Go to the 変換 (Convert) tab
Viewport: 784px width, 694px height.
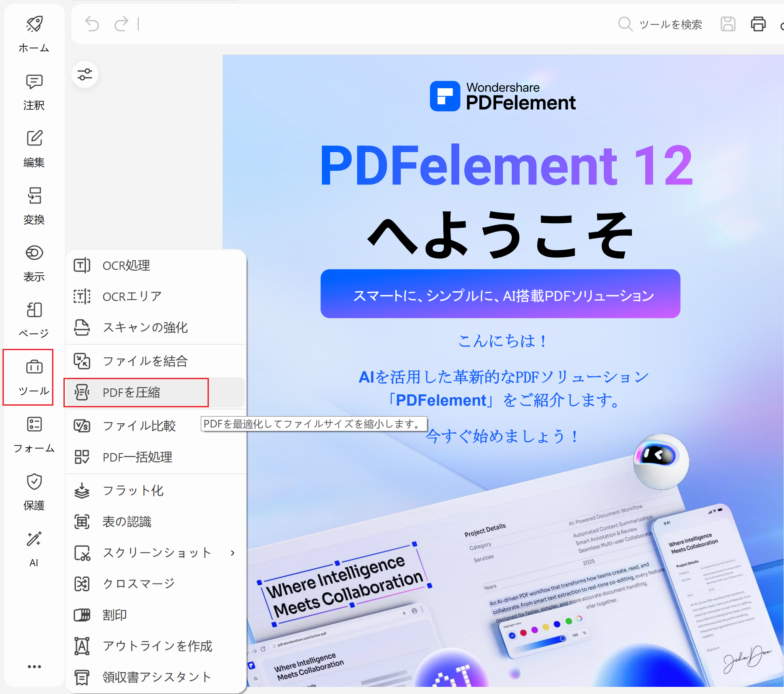(34, 206)
